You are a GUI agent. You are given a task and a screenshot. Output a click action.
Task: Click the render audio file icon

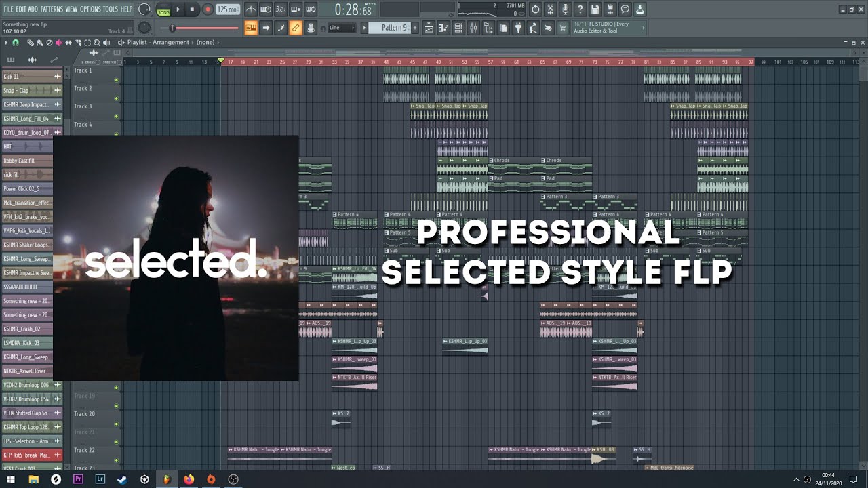(610, 9)
